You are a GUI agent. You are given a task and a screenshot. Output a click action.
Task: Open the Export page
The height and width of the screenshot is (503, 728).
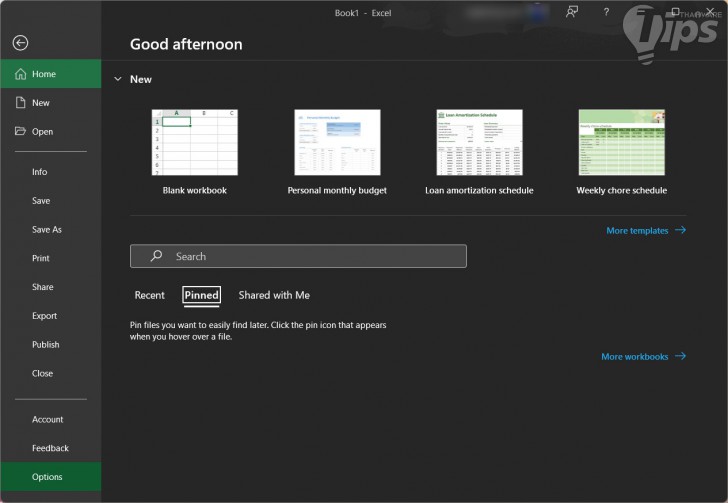click(x=51, y=316)
